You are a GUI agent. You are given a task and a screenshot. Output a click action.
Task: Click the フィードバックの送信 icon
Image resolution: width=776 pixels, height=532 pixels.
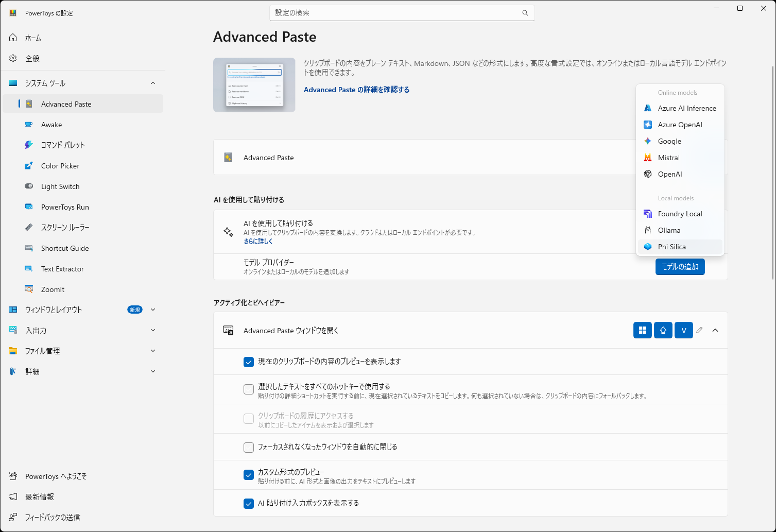click(x=13, y=517)
